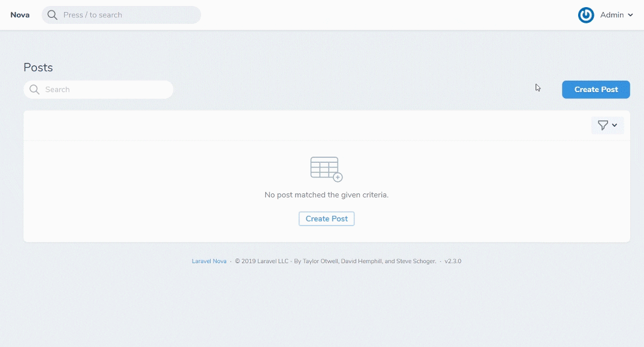Click the Admin user avatar icon

point(586,15)
